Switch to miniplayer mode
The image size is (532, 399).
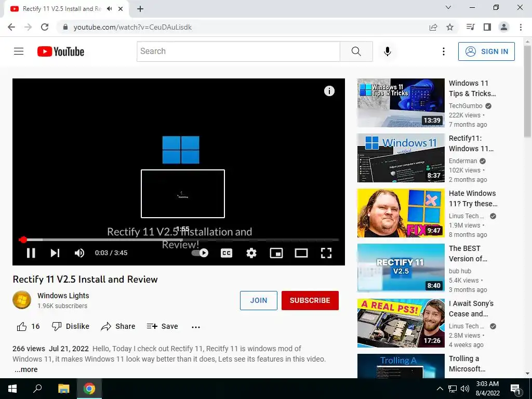coord(276,253)
